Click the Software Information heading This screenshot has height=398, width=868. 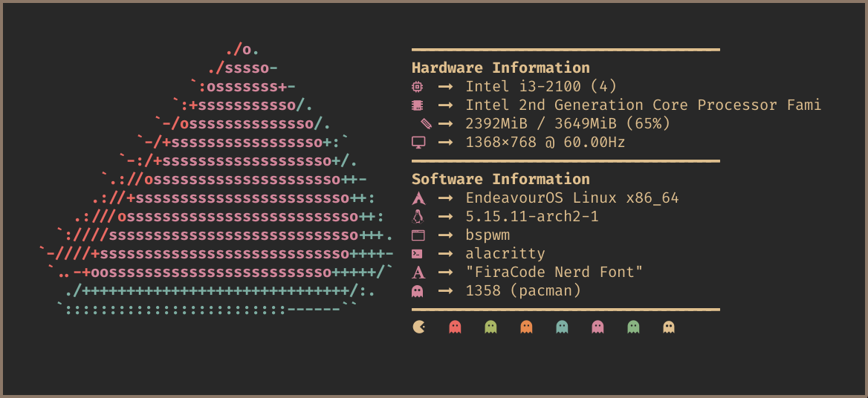(500, 180)
